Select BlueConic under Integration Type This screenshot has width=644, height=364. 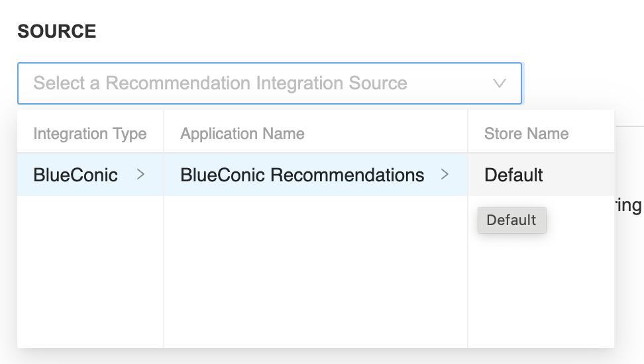tap(76, 175)
